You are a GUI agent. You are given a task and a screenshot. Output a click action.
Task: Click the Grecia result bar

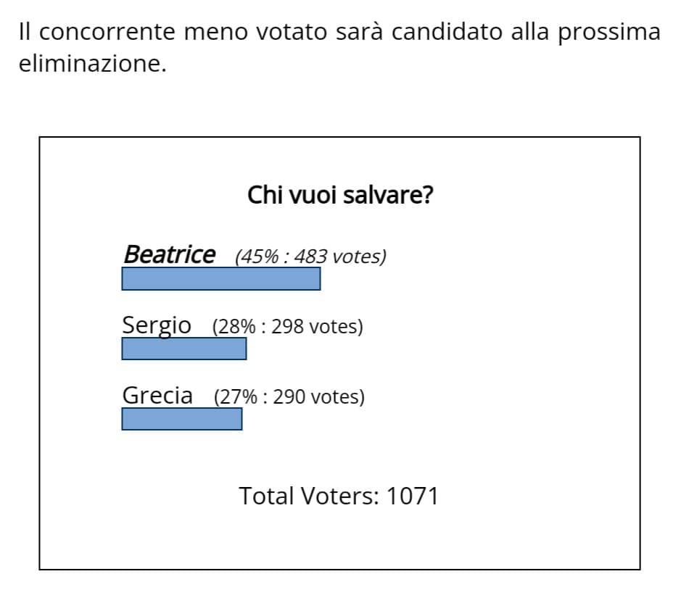181,419
